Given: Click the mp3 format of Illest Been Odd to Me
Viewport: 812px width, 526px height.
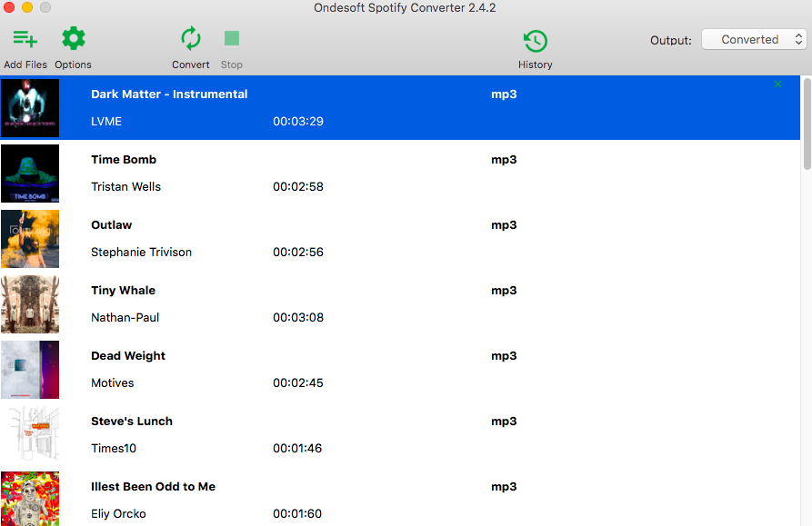Looking at the screenshot, I should tap(504, 487).
